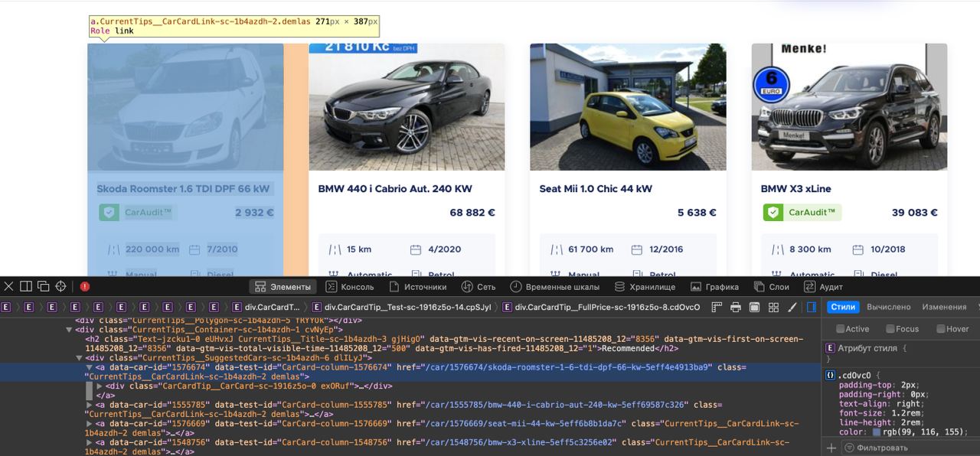980x456 pixels.
Task: Select the Изменения sidebar tab
Action: point(944,307)
